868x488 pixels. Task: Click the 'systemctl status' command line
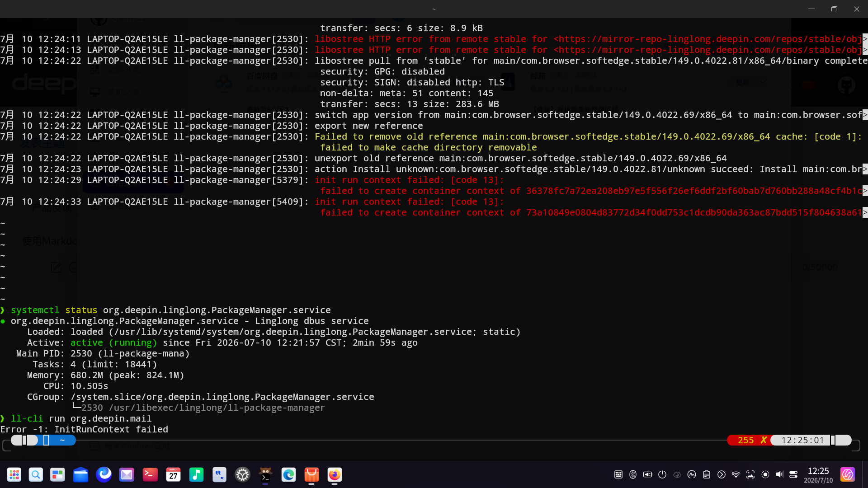click(171, 310)
